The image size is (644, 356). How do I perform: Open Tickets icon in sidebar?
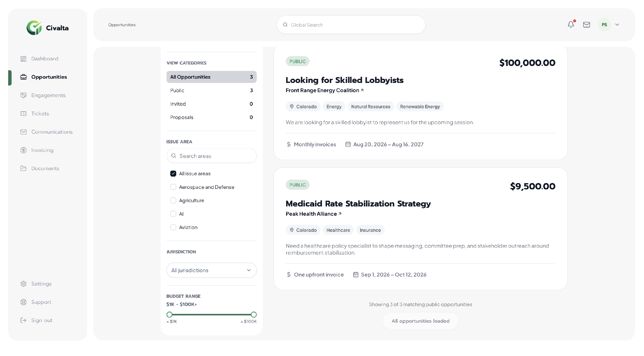[23, 113]
